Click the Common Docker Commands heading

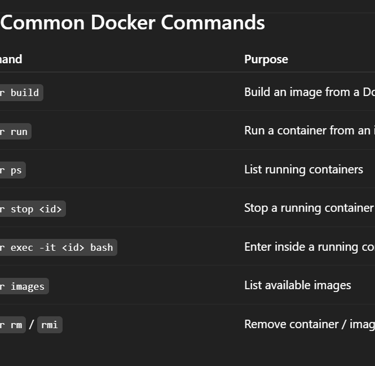tap(133, 23)
